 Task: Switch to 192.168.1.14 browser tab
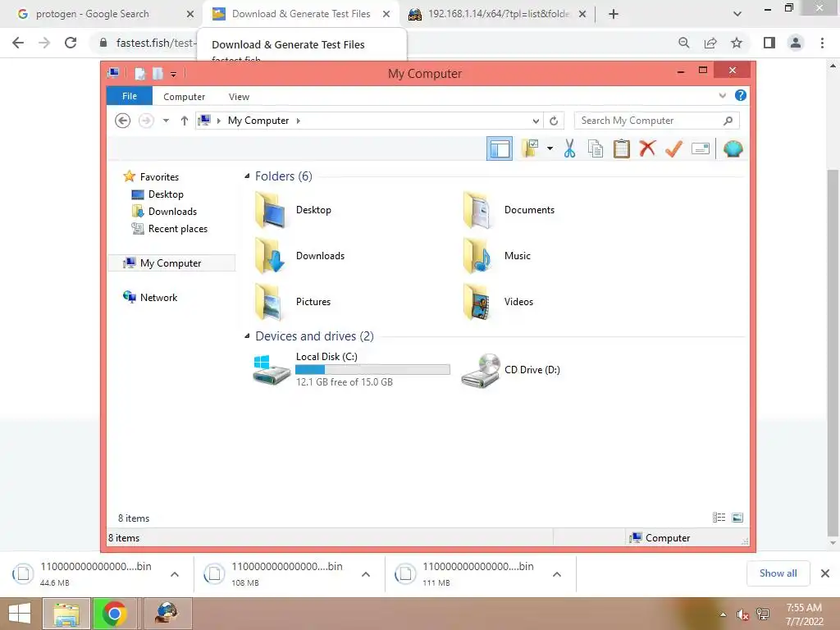[x=498, y=14]
